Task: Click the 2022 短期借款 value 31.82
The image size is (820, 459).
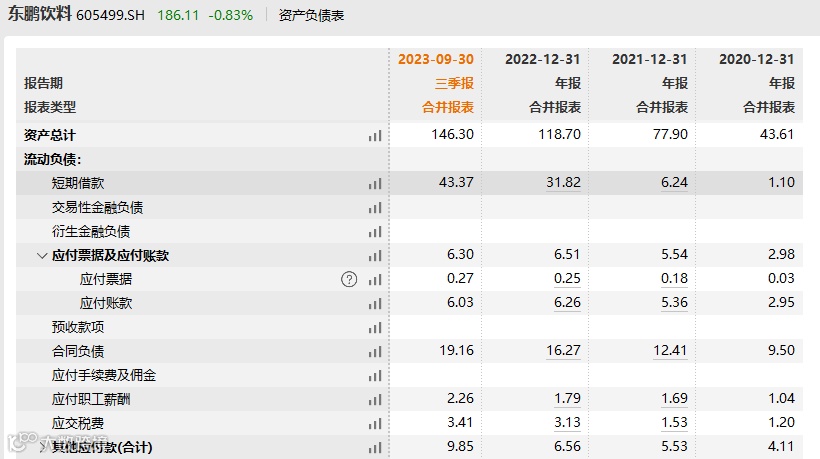Action: pos(563,182)
